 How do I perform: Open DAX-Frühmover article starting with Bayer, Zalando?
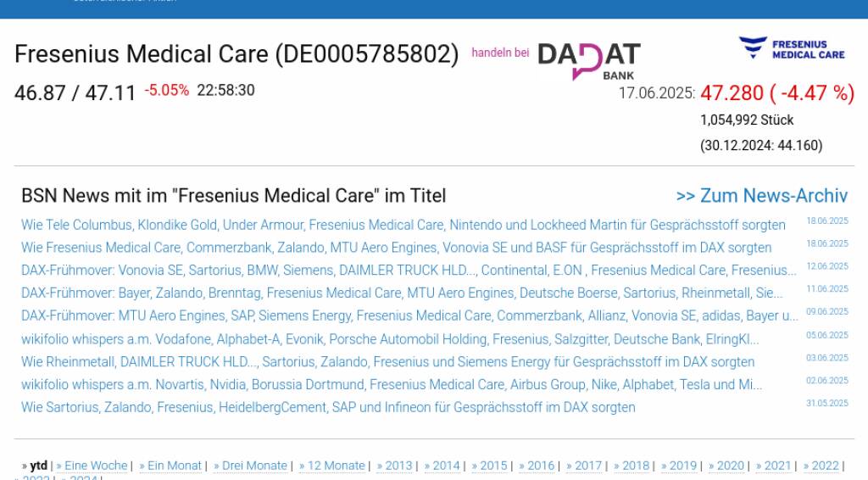tap(402, 293)
